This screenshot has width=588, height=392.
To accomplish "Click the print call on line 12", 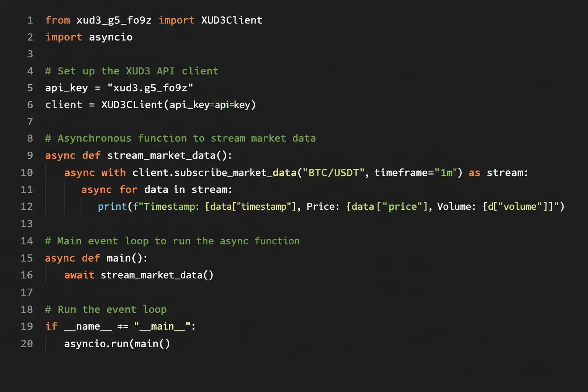I will [112, 207].
